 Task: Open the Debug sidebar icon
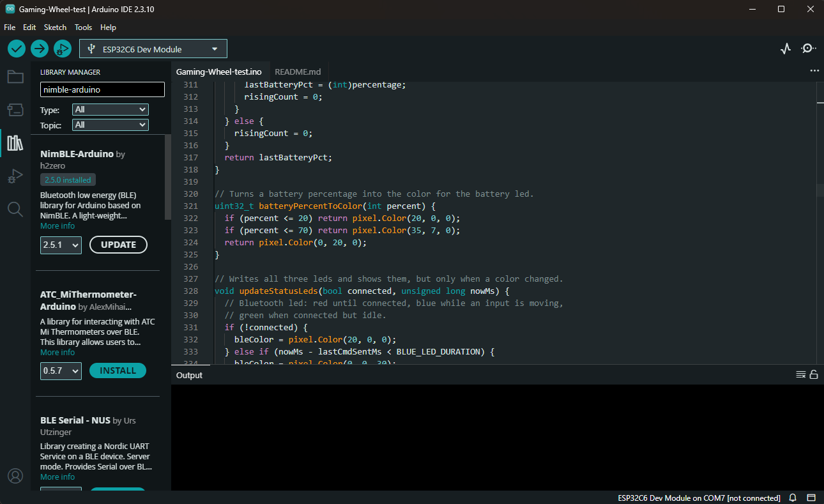(x=15, y=176)
